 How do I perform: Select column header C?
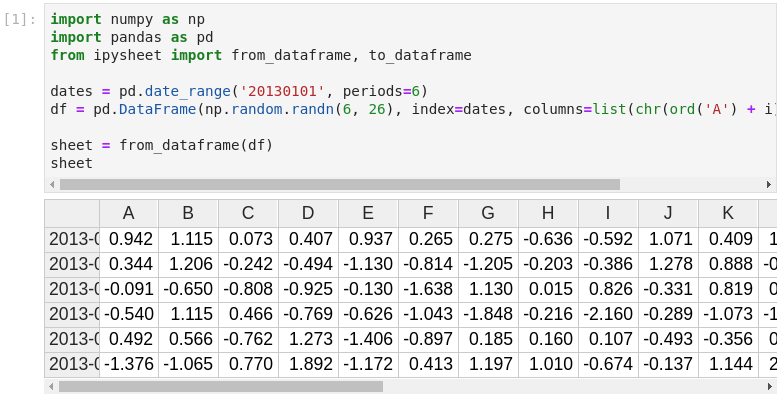click(248, 213)
